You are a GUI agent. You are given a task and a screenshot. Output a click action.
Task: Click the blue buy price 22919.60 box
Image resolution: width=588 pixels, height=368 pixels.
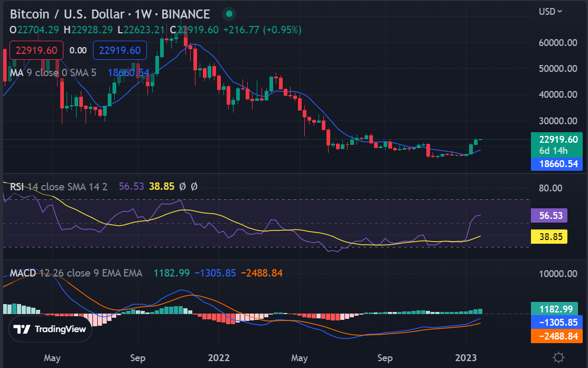[119, 50]
